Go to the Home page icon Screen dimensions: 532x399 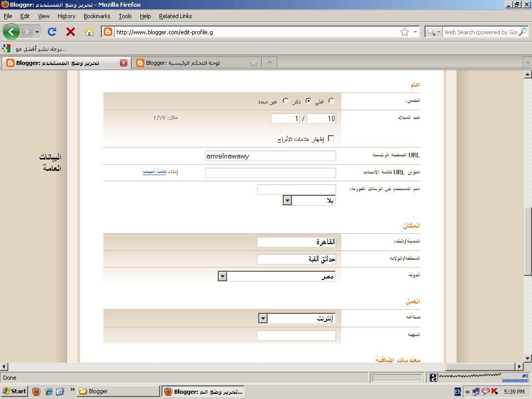[x=89, y=32]
